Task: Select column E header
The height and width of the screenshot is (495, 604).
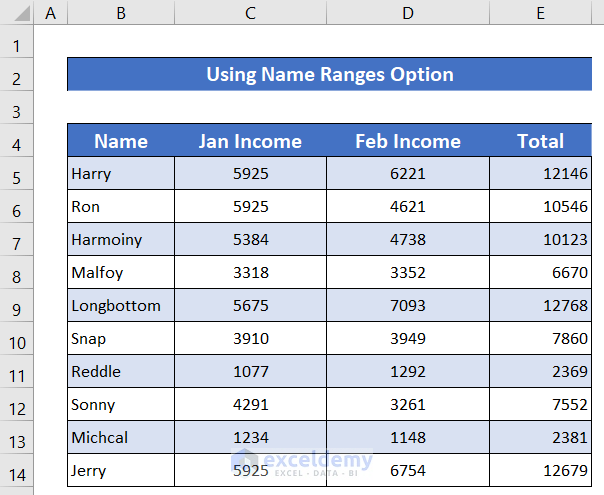Action: pyautogui.click(x=540, y=13)
